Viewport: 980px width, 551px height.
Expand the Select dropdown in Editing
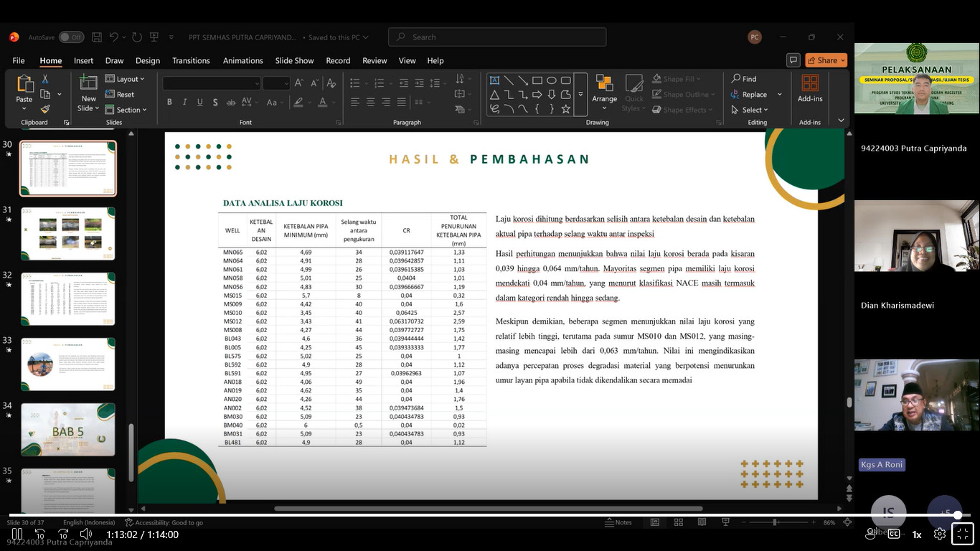pyautogui.click(x=750, y=110)
